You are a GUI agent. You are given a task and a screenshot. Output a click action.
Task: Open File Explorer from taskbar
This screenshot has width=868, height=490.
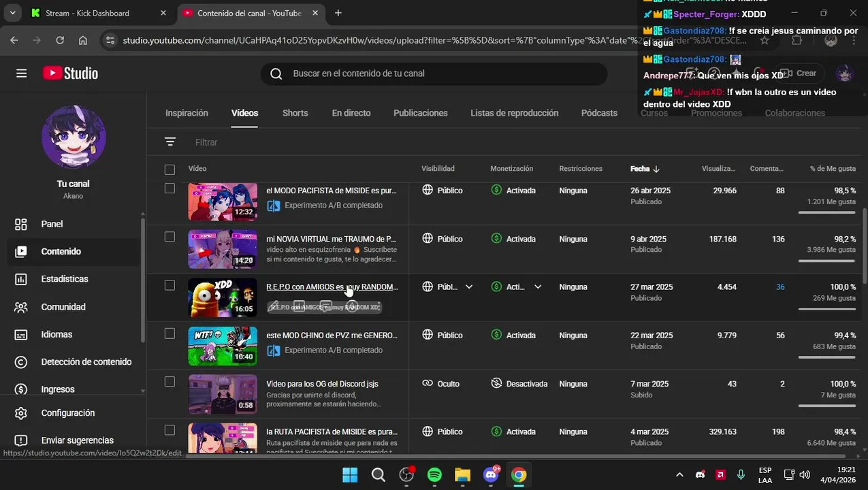tap(462, 475)
